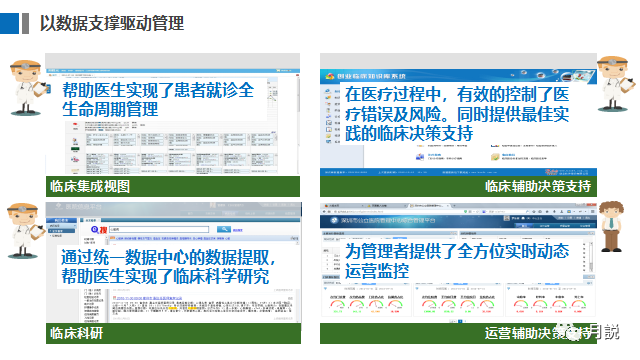Viewport: 640px width, 360px height.
Task: Click the highlighted tab in the management platform header
Action: coord(524,225)
